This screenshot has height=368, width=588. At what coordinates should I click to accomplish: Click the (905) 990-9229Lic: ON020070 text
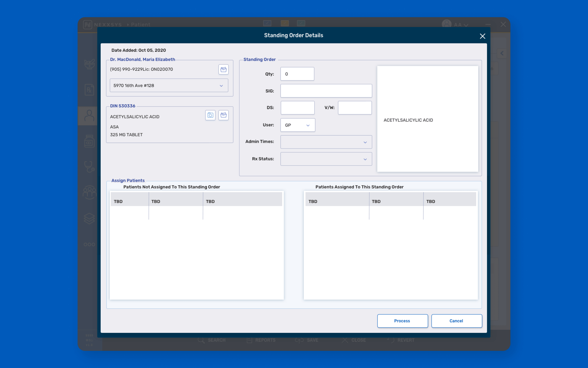141,69
